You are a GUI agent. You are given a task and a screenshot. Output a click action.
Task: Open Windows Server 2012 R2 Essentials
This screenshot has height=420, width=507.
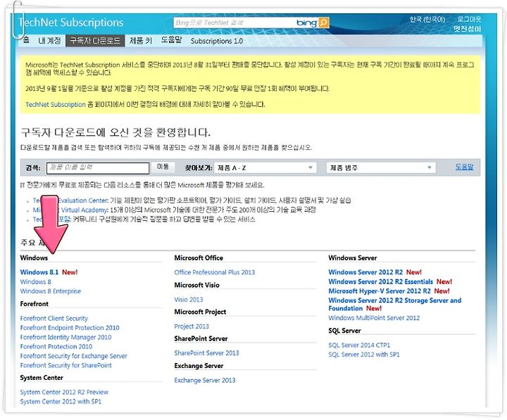tap(380, 281)
